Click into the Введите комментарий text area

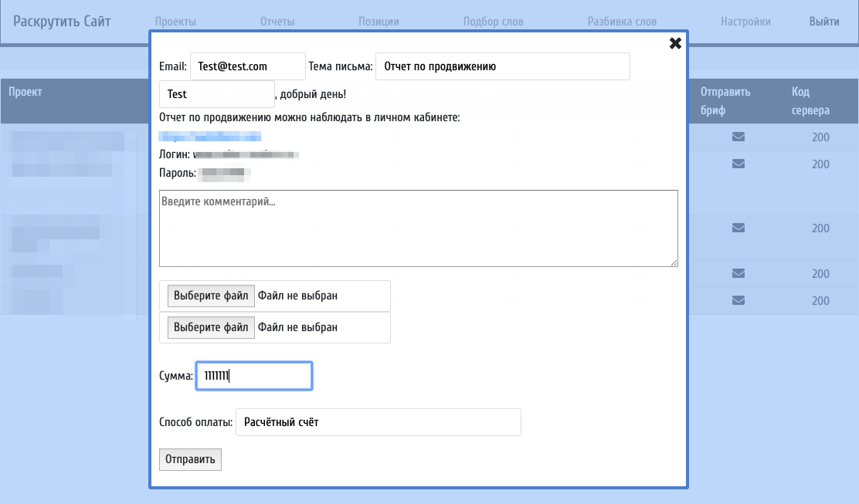418,228
